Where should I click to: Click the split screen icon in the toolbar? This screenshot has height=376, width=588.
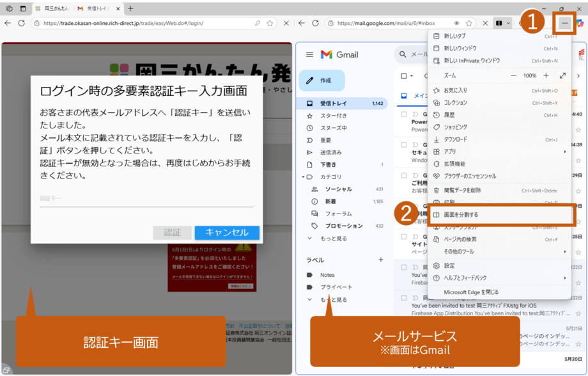pyautogui.click(x=499, y=23)
